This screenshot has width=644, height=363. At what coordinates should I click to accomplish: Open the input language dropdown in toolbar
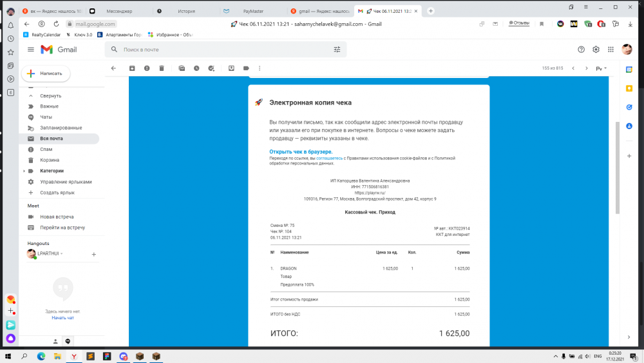[601, 68]
